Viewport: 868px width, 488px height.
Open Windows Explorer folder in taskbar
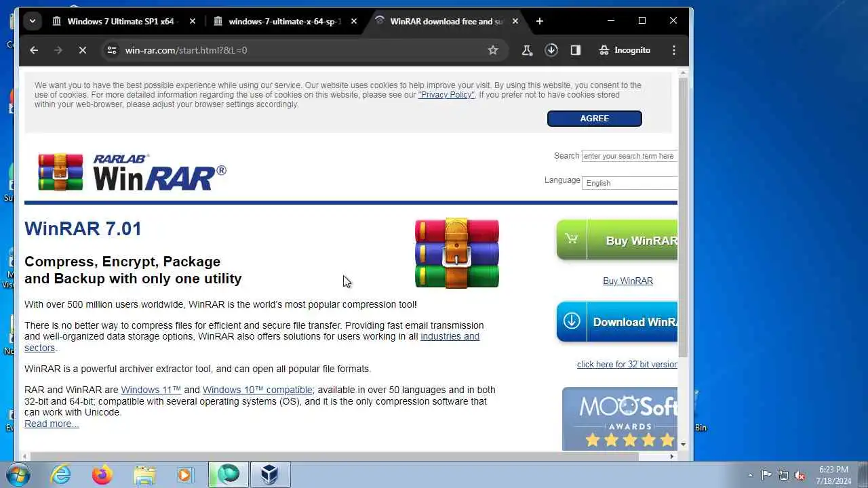point(144,474)
